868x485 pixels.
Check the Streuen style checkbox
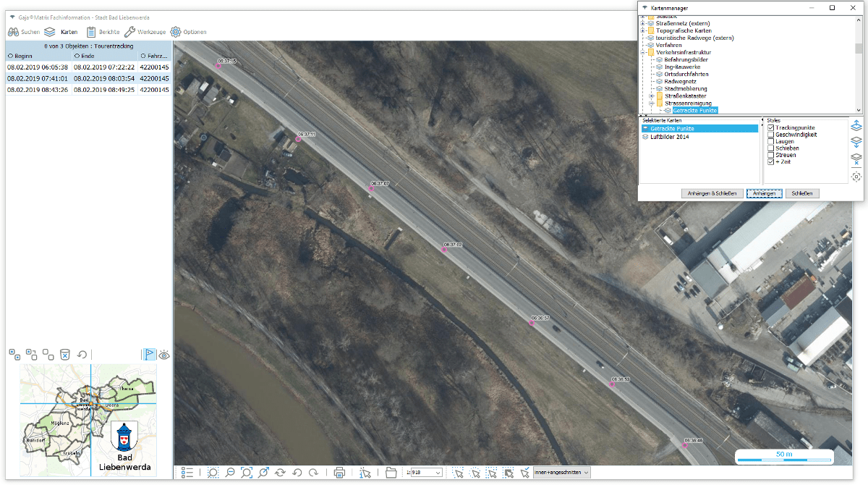[x=771, y=155]
